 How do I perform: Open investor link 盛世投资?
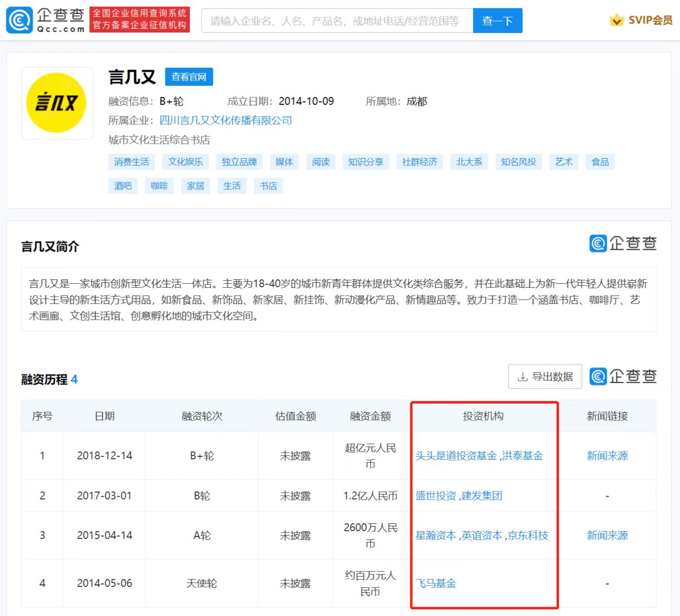436,496
